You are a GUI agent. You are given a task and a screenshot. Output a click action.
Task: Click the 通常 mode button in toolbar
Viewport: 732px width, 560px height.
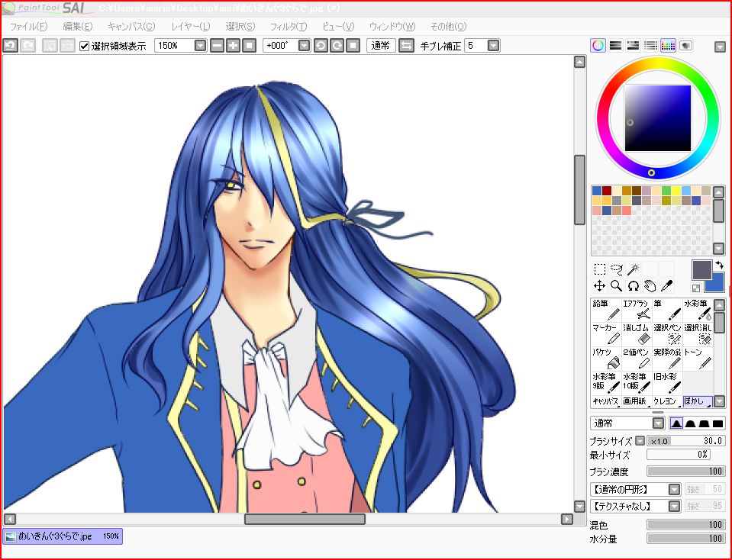(x=381, y=45)
